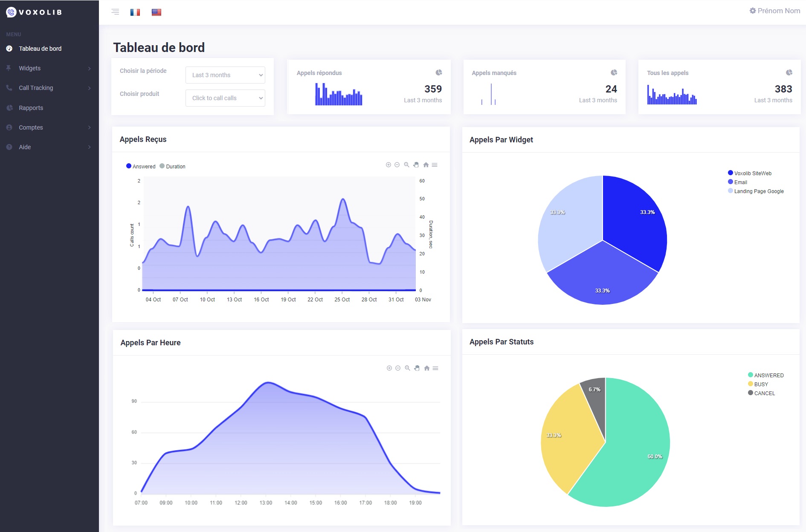Screen dimensions: 806x532
Task: Select Tableau de bord menu item
Action: (40, 49)
